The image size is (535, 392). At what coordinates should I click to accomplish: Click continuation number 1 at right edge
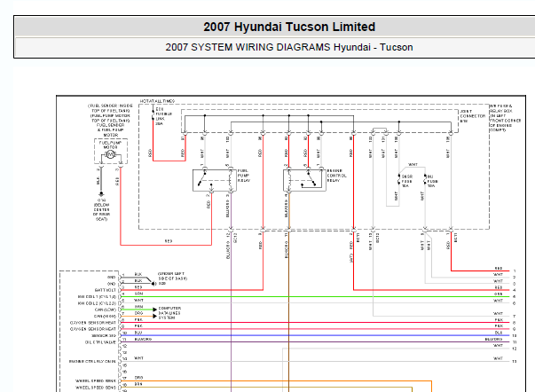tap(515, 271)
